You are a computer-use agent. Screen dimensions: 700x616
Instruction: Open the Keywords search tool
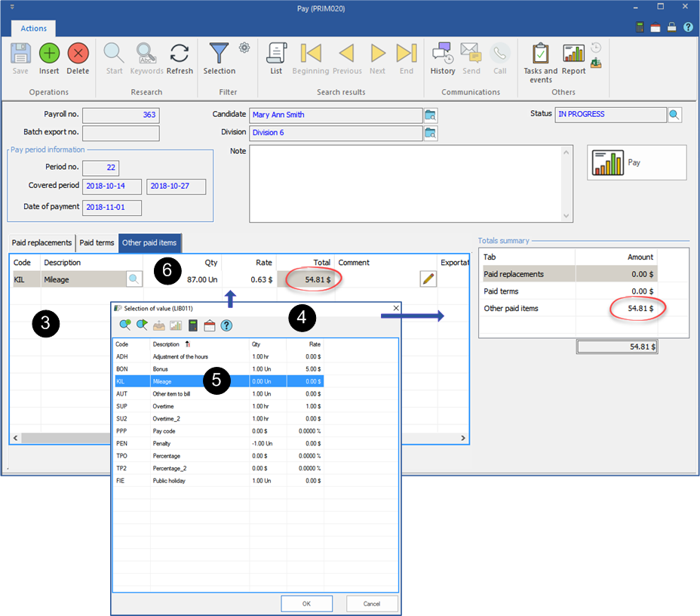[146, 54]
